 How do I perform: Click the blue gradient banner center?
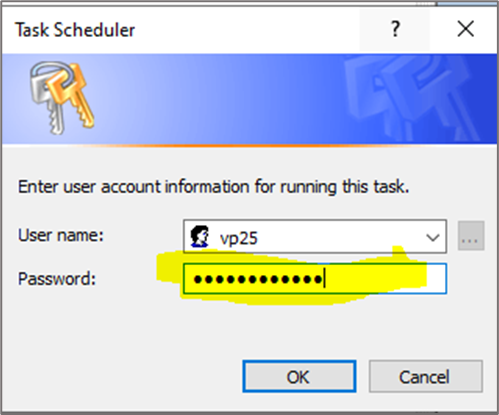point(249,99)
